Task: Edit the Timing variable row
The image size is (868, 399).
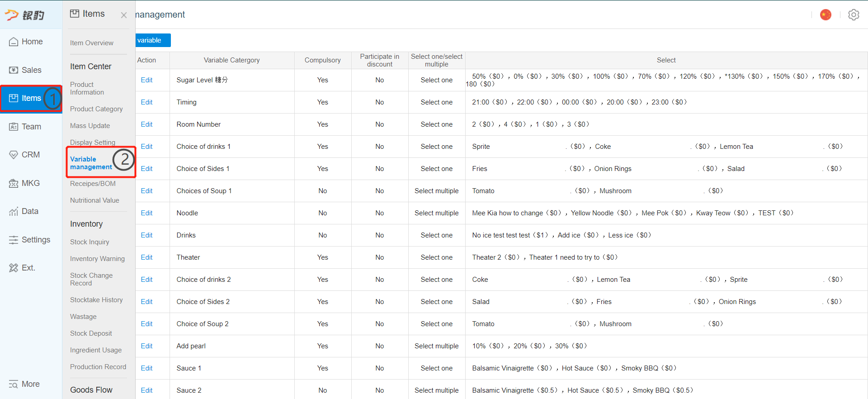Action: point(146,102)
